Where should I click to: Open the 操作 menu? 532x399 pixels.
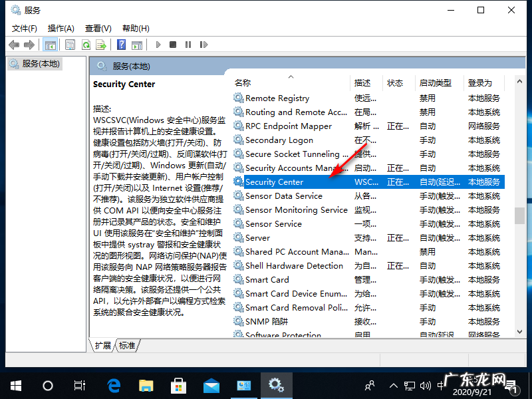61,29
